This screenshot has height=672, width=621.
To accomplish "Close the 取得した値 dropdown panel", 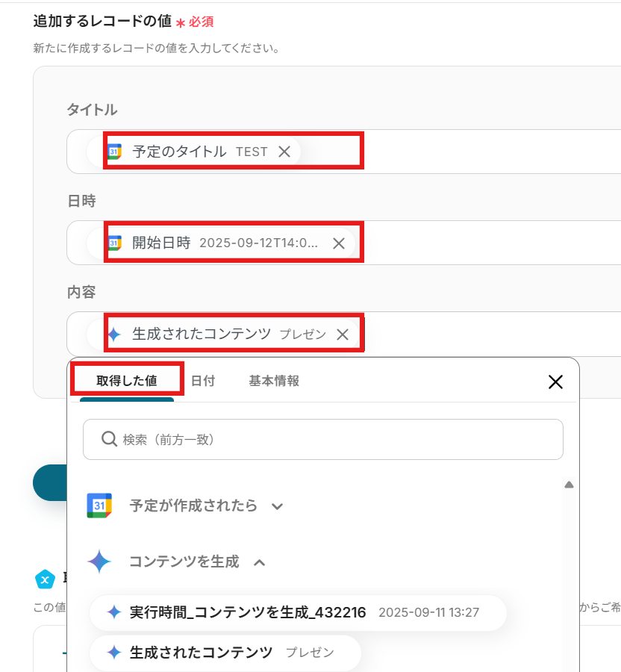I will tap(555, 382).
